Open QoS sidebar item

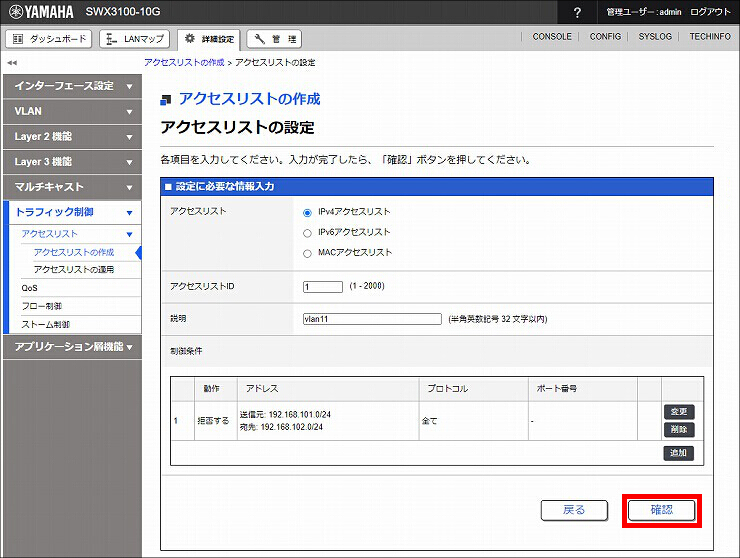point(29,288)
